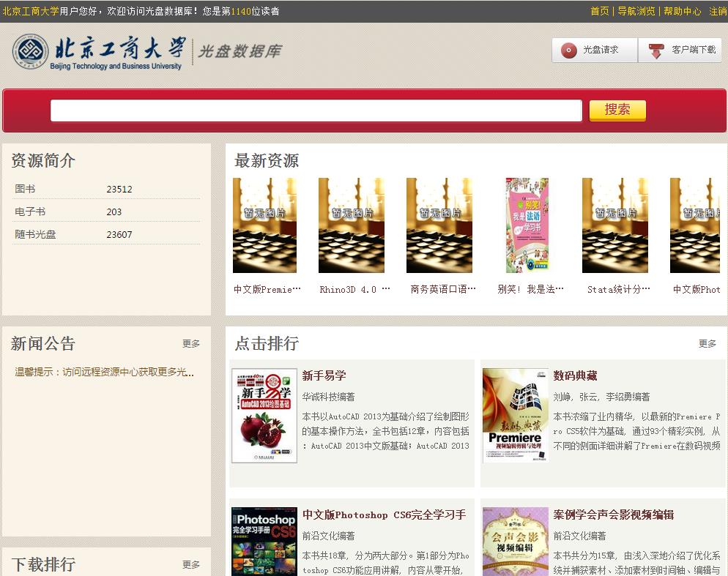Open the 别笑！我是法语 book cover

(x=527, y=225)
